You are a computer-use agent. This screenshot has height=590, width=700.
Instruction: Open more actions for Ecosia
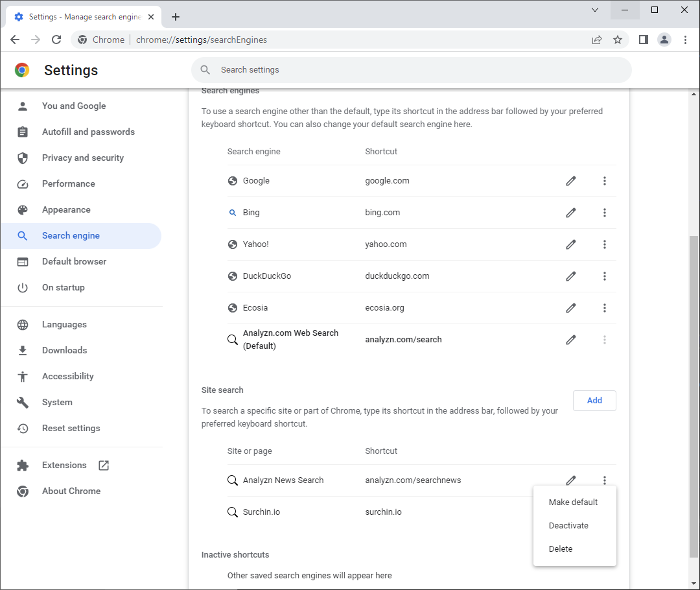pos(605,308)
